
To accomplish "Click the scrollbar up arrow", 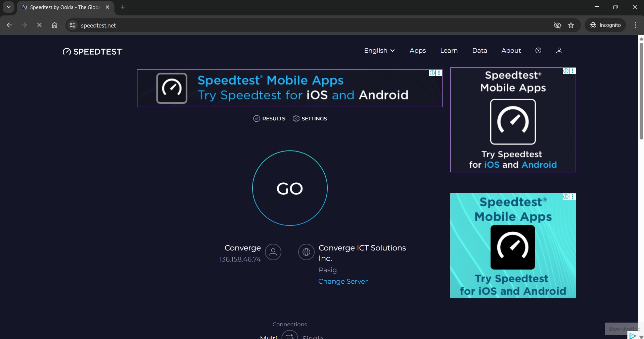I will (x=641, y=39).
